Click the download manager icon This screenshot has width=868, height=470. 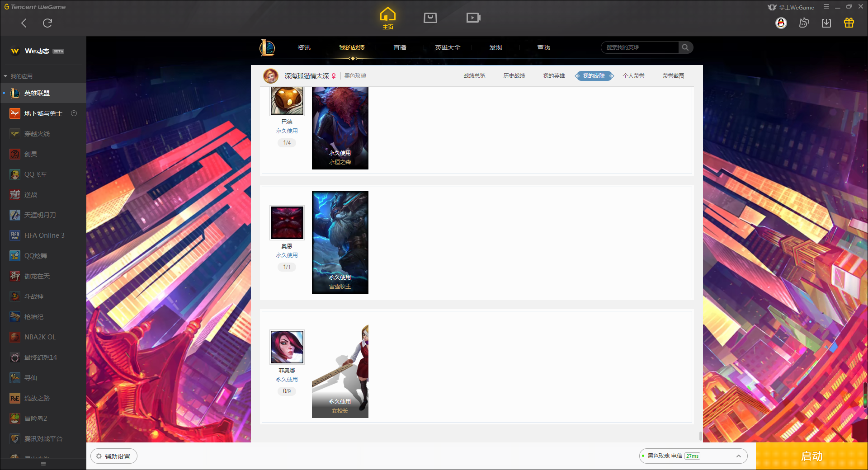tap(826, 23)
